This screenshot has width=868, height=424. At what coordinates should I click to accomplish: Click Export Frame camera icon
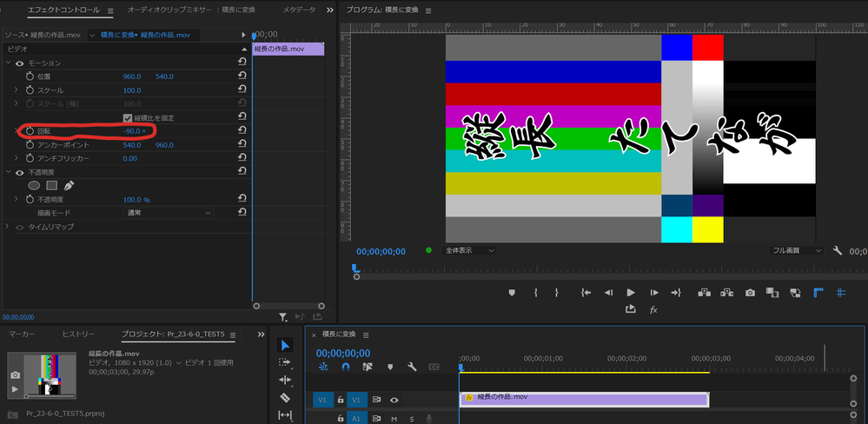coord(750,292)
